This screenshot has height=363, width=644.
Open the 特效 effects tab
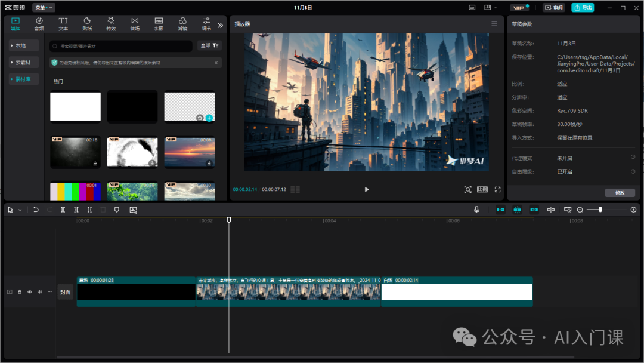[x=111, y=24]
